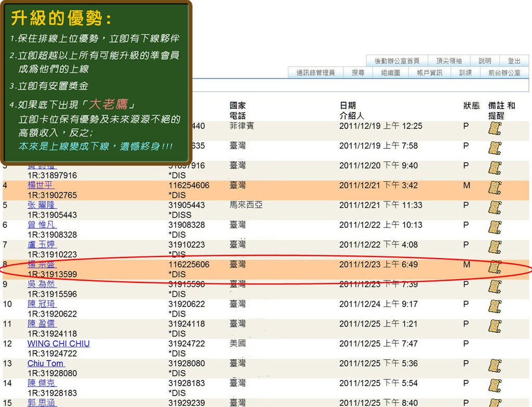The height and width of the screenshot is (407, 532).
Task: Open the 张曜隆 contact link
Action: (42, 205)
